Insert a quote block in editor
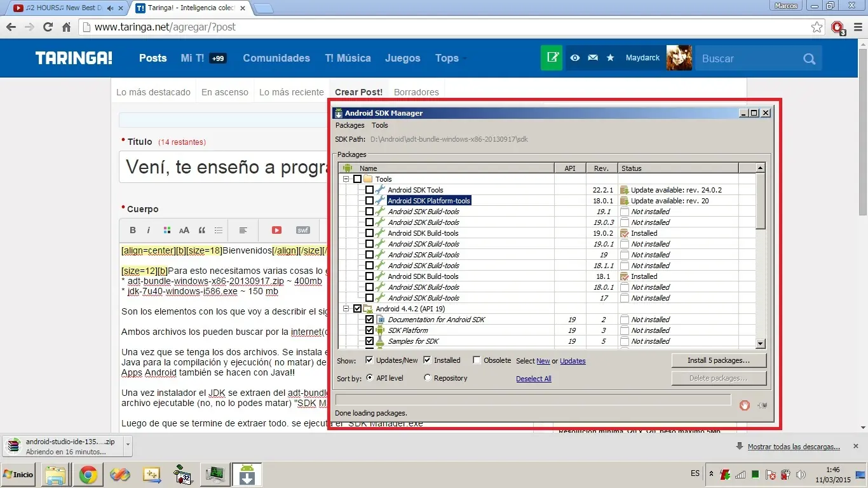868x488 pixels. pyautogui.click(x=202, y=230)
